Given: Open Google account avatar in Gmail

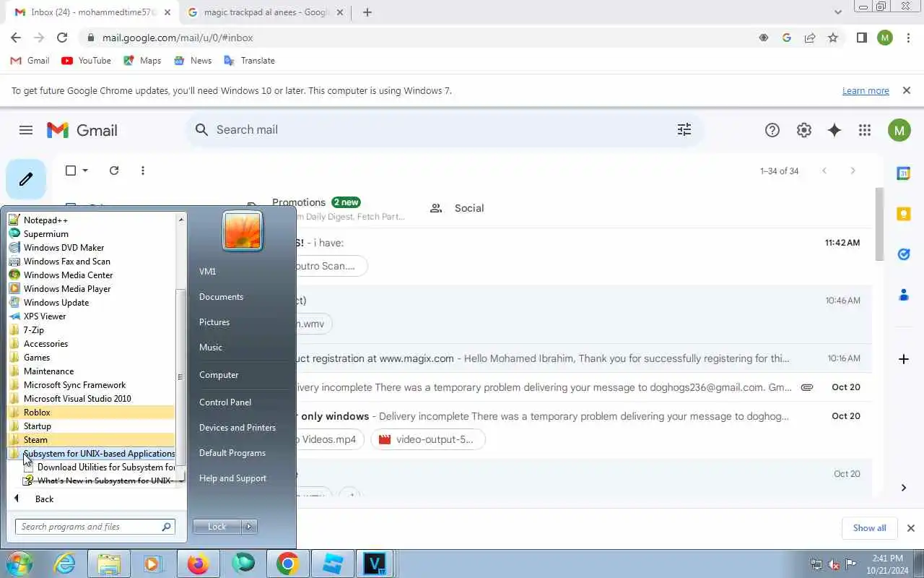Looking at the screenshot, I should click(x=899, y=130).
